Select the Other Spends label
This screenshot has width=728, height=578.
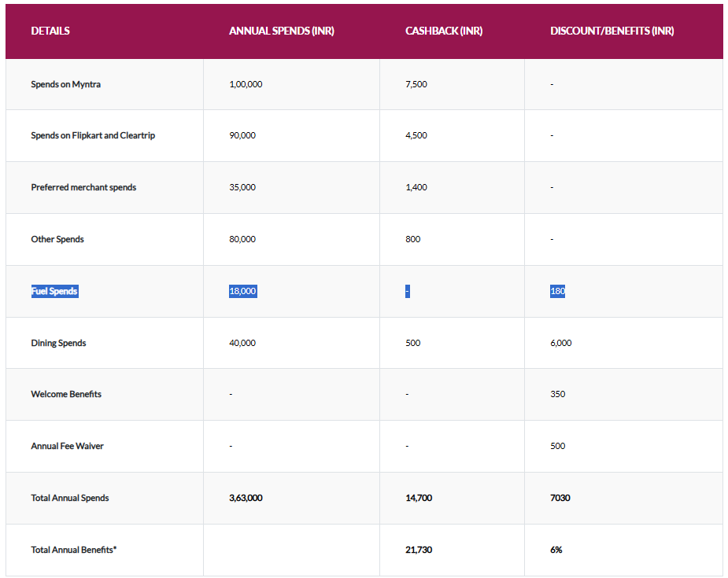pyautogui.click(x=57, y=239)
